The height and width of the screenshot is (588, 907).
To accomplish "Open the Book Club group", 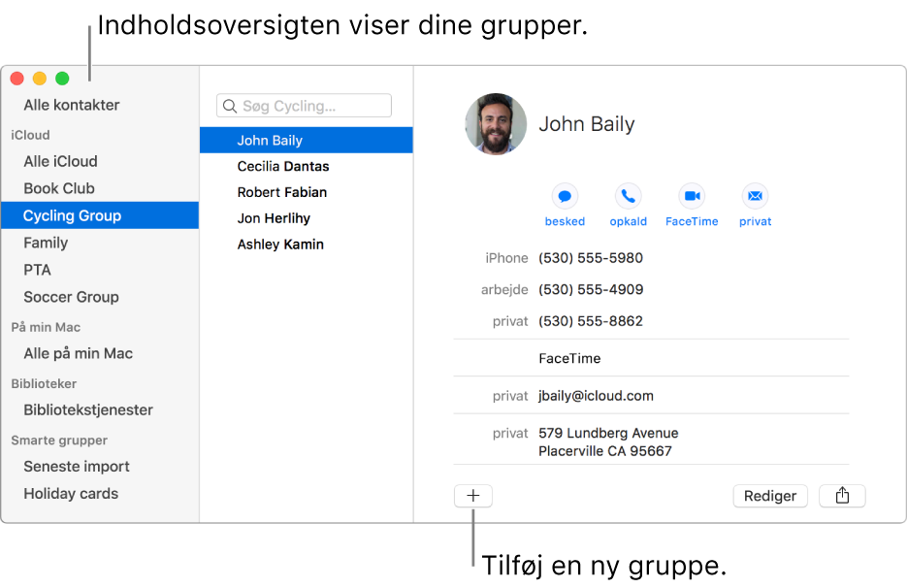I will pyautogui.click(x=59, y=188).
